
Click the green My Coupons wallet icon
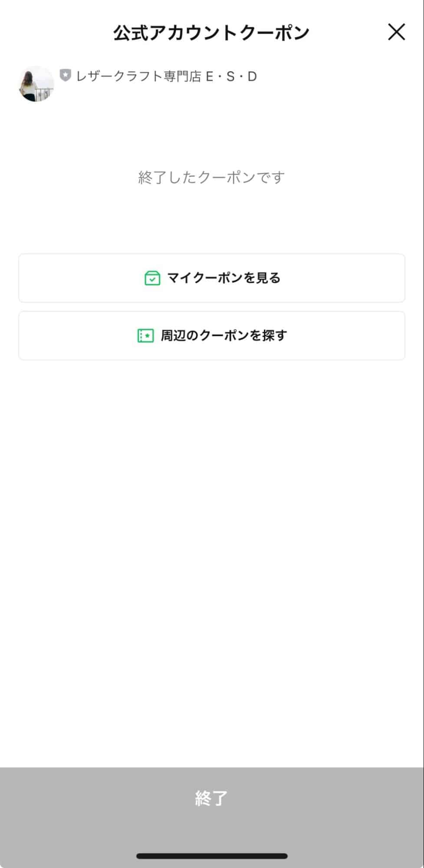pos(152,278)
